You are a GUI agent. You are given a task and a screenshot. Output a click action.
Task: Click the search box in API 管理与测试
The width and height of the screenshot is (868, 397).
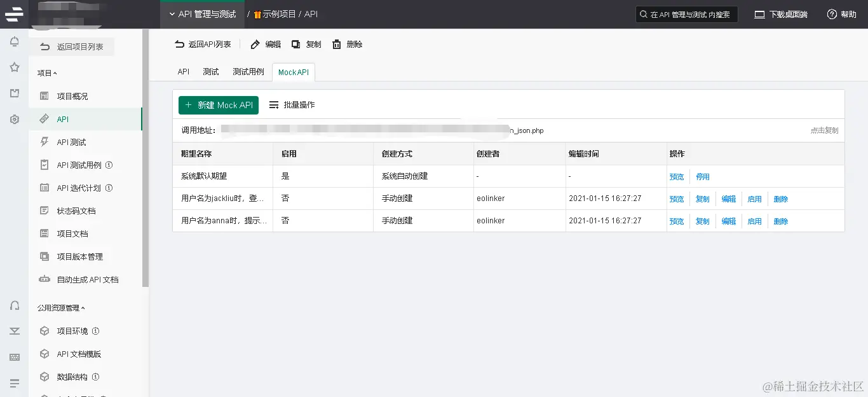[x=687, y=15]
